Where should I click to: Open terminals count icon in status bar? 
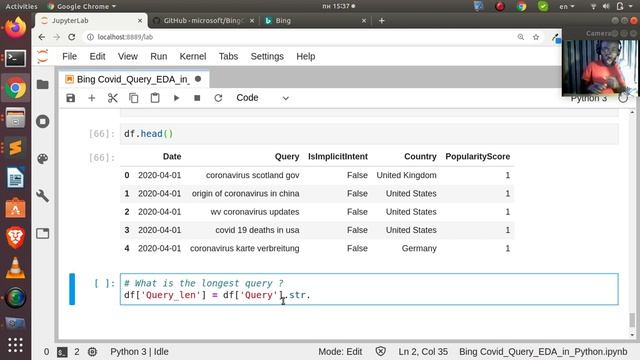(x=62, y=352)
